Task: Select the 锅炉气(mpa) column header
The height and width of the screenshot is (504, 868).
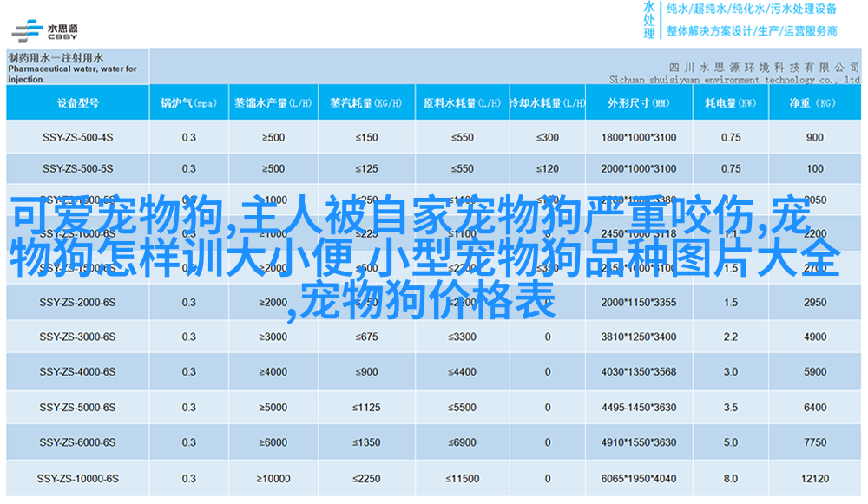Action: [188, 103]
